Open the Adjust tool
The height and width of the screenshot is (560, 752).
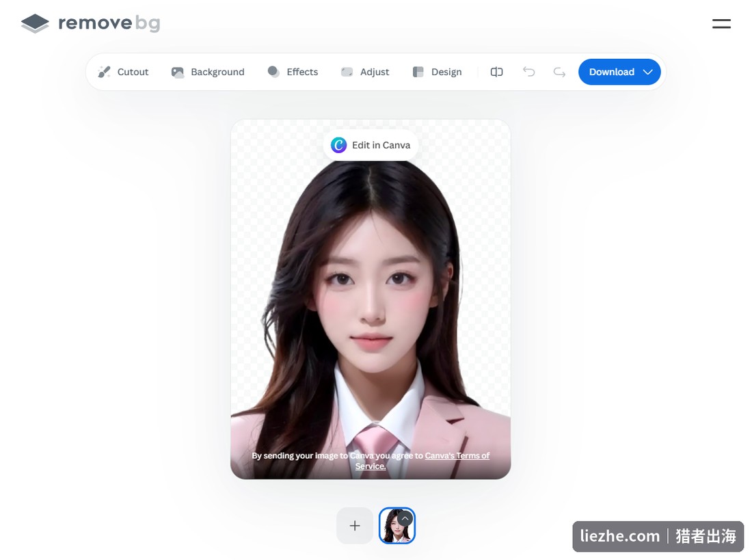pos(365,72)
